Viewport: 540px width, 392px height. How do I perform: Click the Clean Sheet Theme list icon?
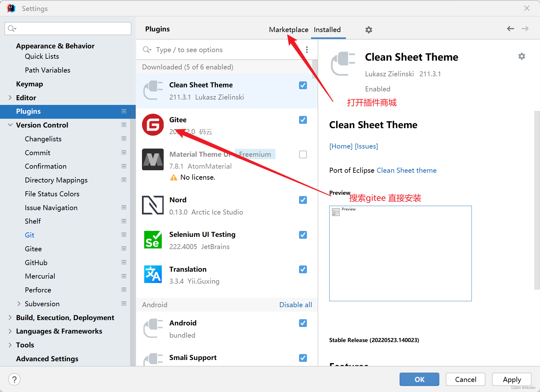tap(153, 90)
